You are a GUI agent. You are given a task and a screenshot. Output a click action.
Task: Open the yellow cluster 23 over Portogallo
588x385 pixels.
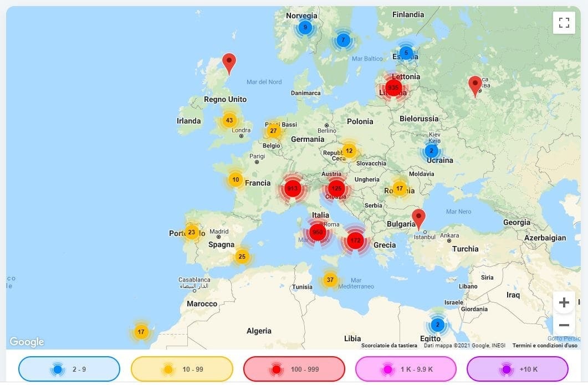coord(192,233)
